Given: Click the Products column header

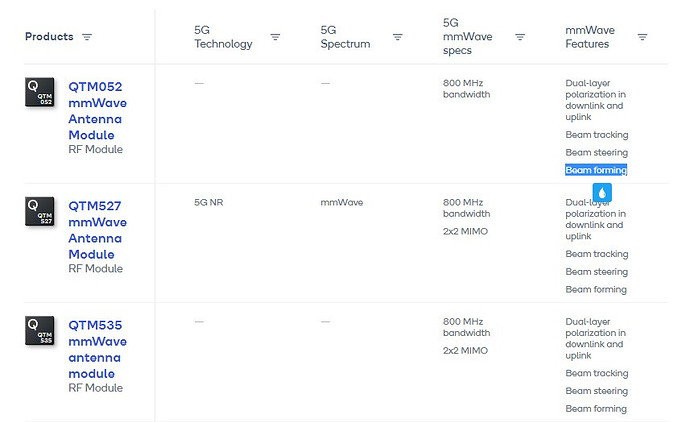Looking at the screenshot, I should (49, 37).
